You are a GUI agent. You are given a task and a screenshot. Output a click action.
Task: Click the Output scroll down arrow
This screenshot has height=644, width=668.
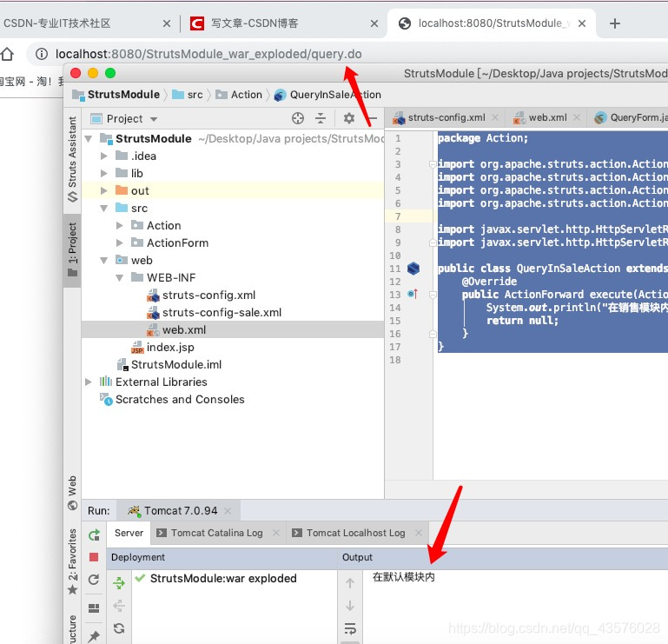click(350, 605)
